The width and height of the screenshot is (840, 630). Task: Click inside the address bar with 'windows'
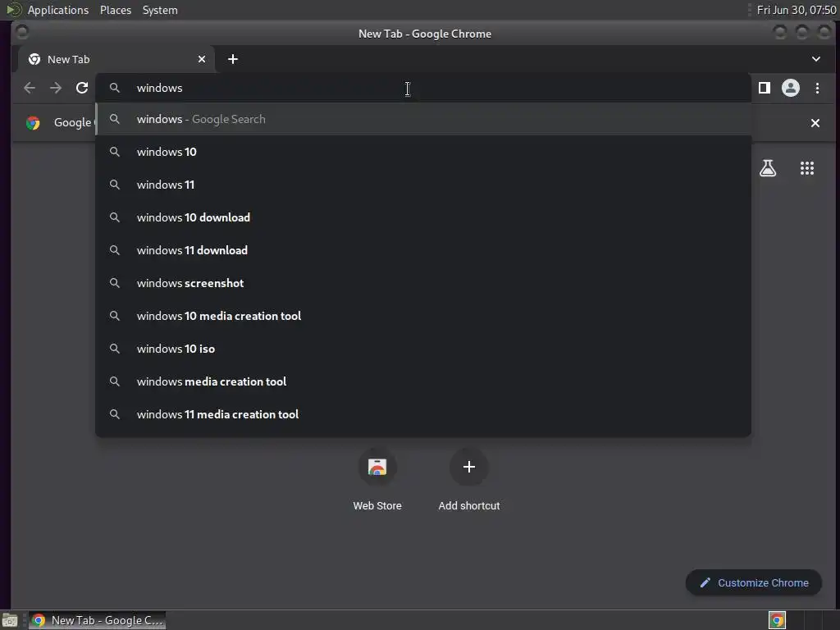pyautogui.click(x=423, y=88)
